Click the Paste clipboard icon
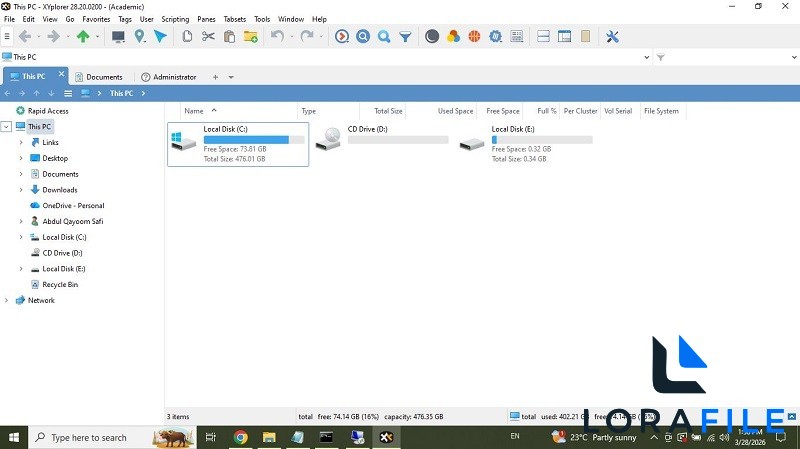Screen dimensions: 800x449 230,36
